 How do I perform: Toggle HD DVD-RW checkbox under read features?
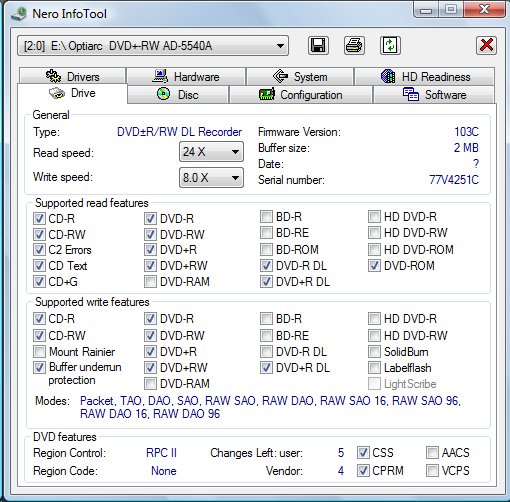point(374,232)
